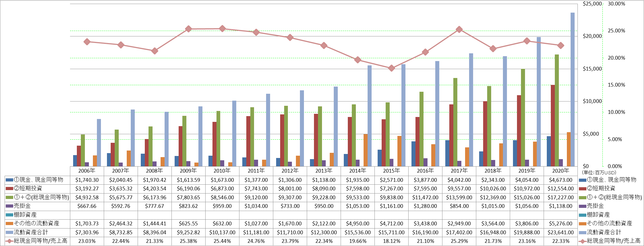Click the right legend entry ①+②(総現金同等物)
Viewport: 644px width, 246px height.
tap(610, 197)
